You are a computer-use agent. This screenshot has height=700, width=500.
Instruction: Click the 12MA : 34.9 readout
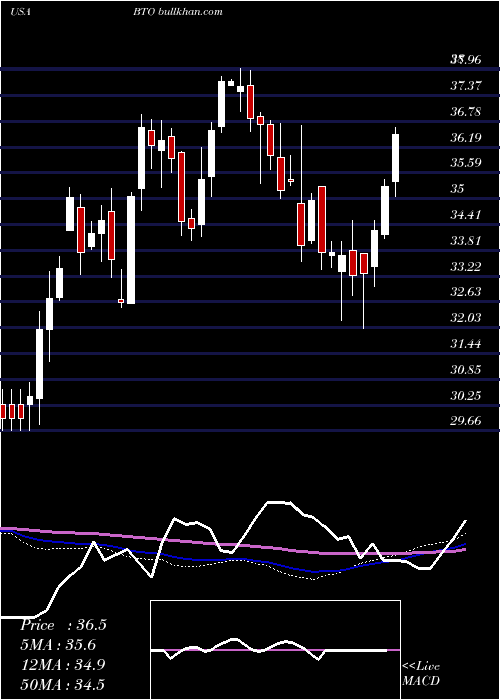click(x=62, y=664)
